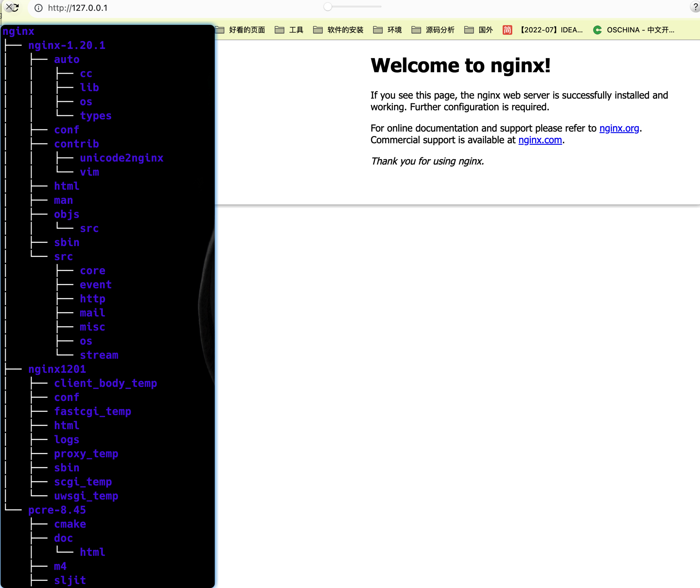The height and width of the screenshot is (588, 700).
Task: Click "unicode2nginx" in the terminal tree
Action: [122, 158]
